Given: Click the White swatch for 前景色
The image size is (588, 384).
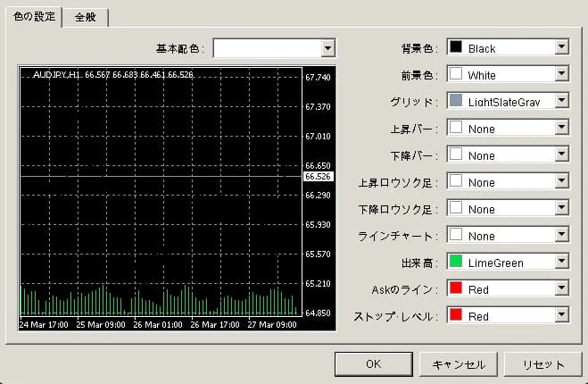Looking at the screenshot, I should click(x=456, y=73).
